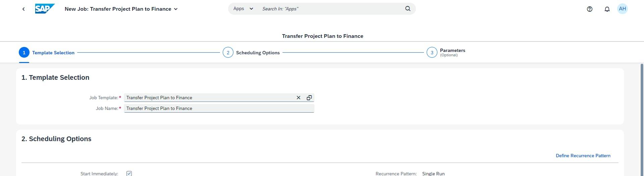Toggle the Start Immediately checkbox
Viewport: 644px width, 176px height.
[x=129, y=173]
